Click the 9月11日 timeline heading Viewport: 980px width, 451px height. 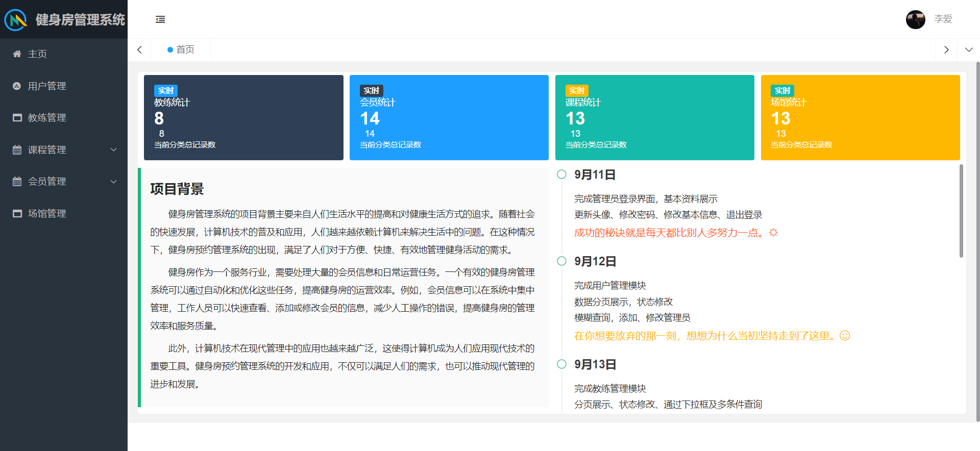(x=595, y=174)
